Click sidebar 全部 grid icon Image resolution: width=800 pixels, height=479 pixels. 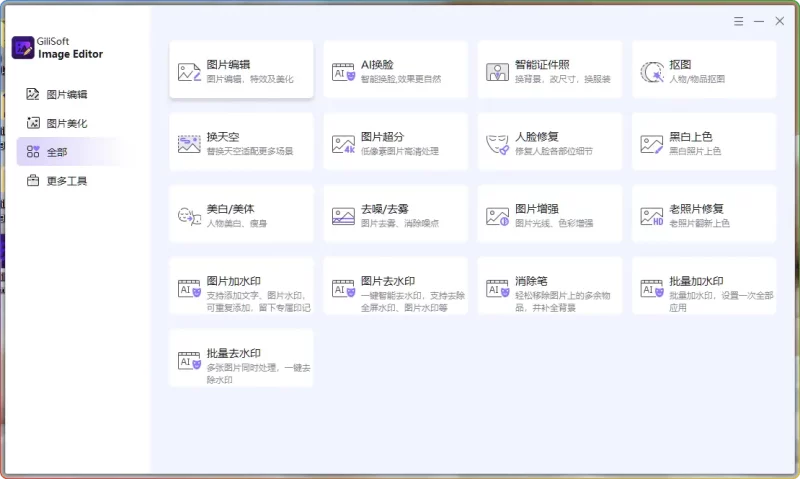[33, 152]
